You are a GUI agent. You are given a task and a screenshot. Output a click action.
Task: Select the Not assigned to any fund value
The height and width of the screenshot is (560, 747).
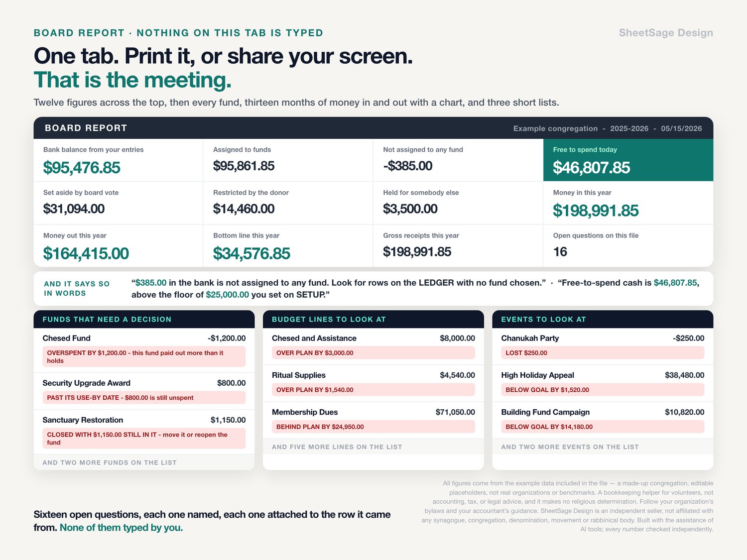(x=407, y=166)
